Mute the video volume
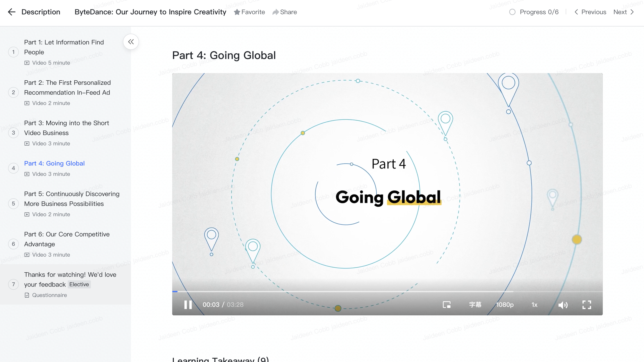This screenshot has width=644, height=362. tap(563, 305)
